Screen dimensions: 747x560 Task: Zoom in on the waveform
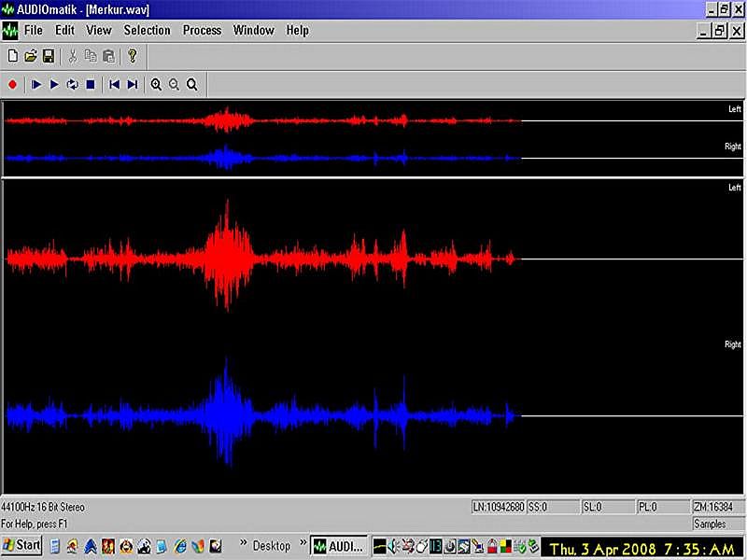(x=156, y=84)
